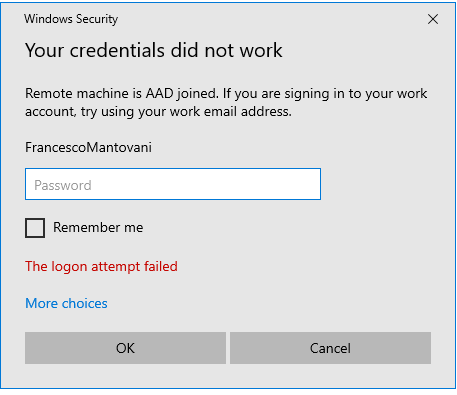Click the word 'failed' in the error message
Image resolution: width=457 pixels, height=395 pixels.
(x=161, y=266)
